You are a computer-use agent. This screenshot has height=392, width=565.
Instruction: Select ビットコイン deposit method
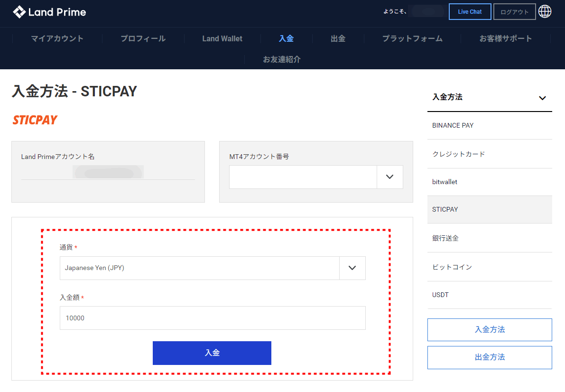click(489, 267)
